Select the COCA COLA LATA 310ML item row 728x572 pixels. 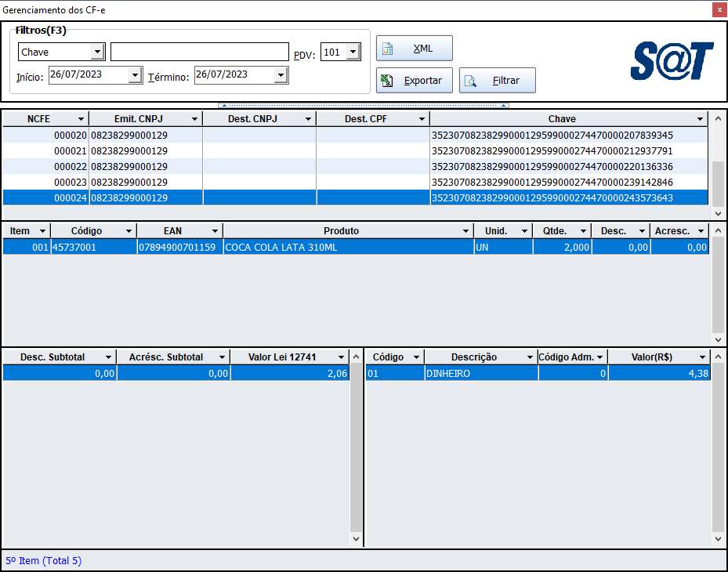pos(348,248)
